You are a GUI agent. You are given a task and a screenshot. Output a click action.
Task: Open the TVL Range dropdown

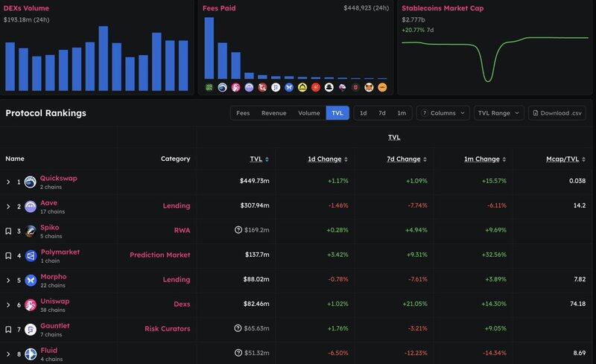[498, 113]
